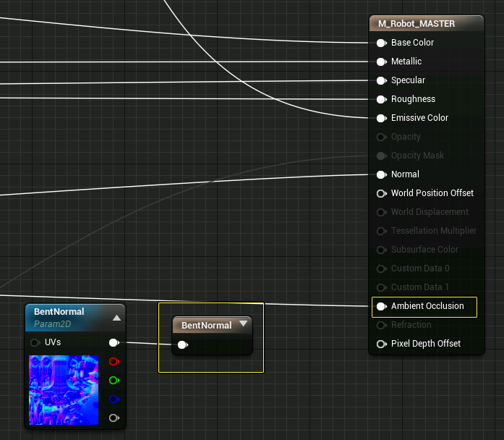Select the small BentNormal node title

click(206, 326)
